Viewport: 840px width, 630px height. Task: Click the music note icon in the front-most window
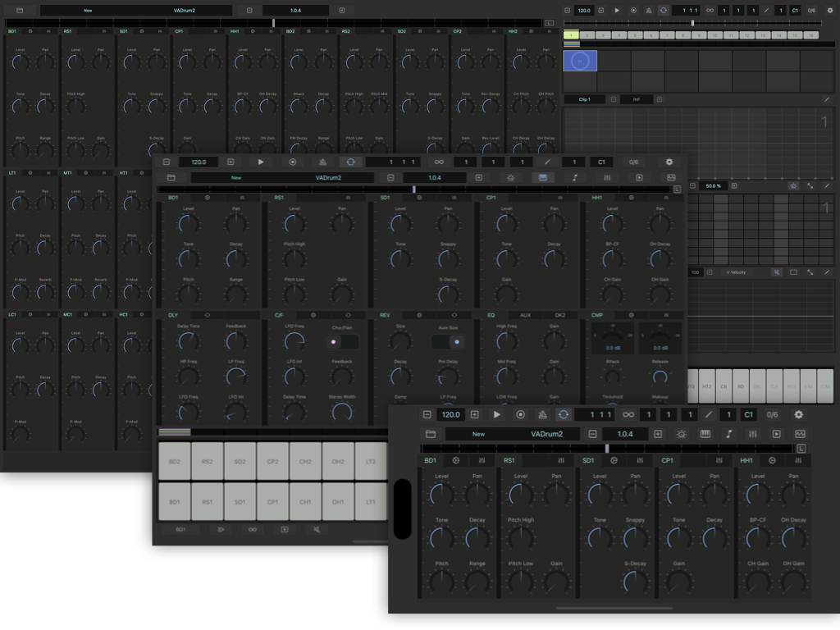(729, 434)
